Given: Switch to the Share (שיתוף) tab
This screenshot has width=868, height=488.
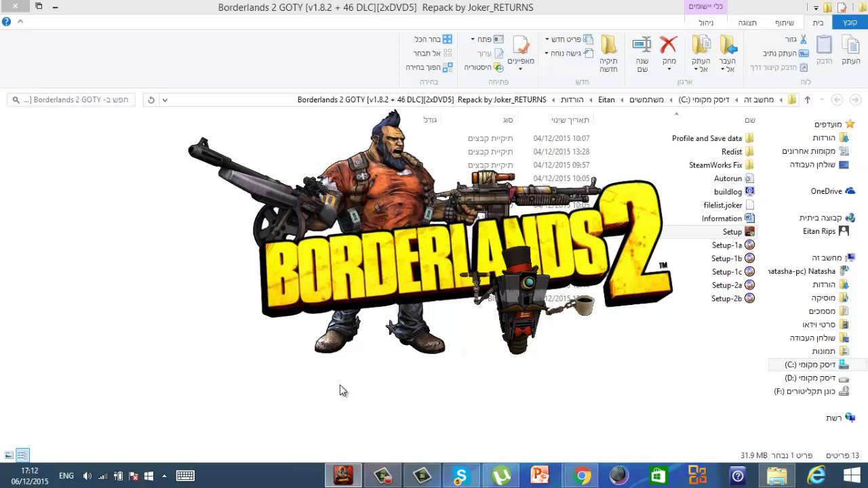Looking at the screenshot, I should click(785, 22).
